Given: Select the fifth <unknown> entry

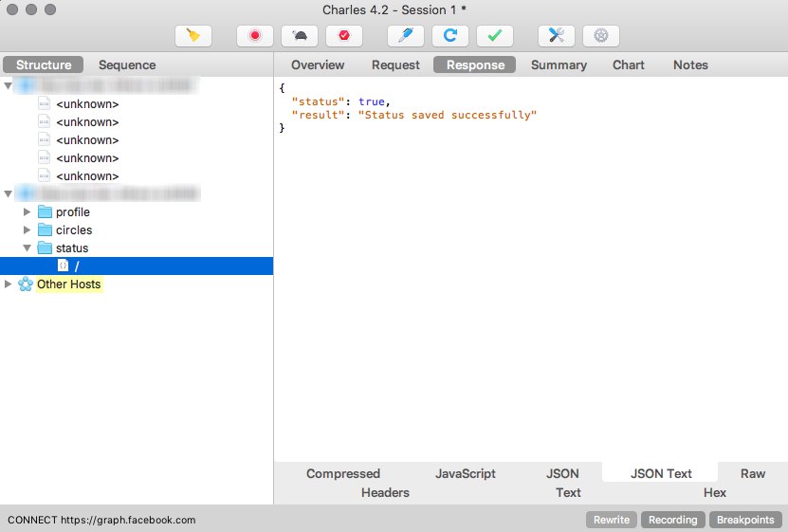Looking at the screenshot, I should (87, 176).
